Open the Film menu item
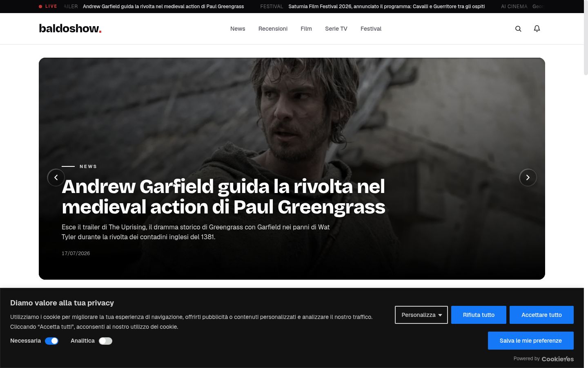 click(x=306, y=29)
